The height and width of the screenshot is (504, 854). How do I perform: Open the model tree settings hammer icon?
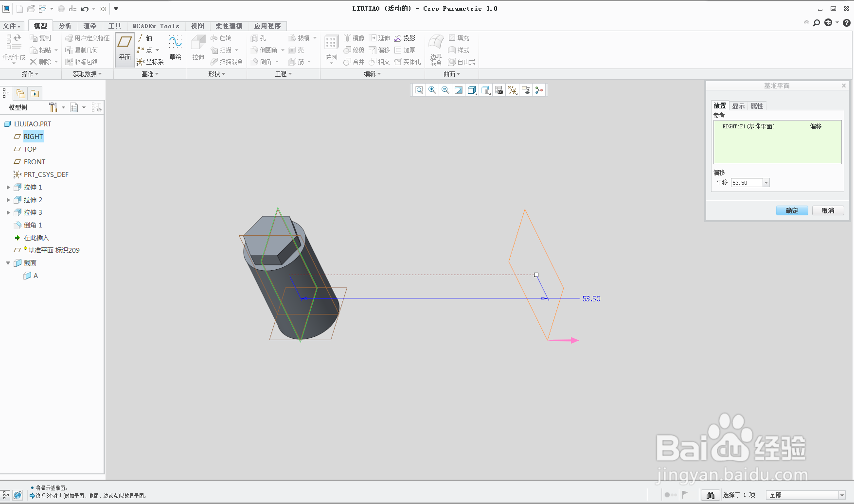[53, 107]
